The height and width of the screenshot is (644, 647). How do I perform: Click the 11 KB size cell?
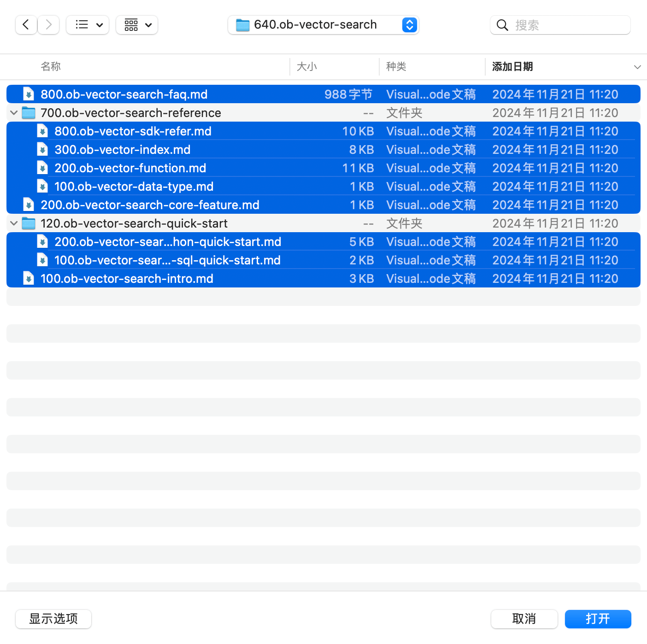pyautogui.click(x=358, y=168)
